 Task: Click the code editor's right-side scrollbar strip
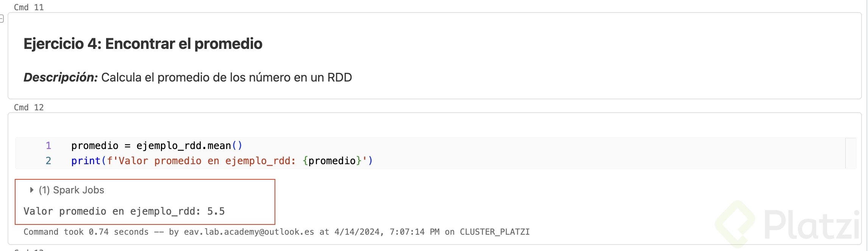[851, 153]
